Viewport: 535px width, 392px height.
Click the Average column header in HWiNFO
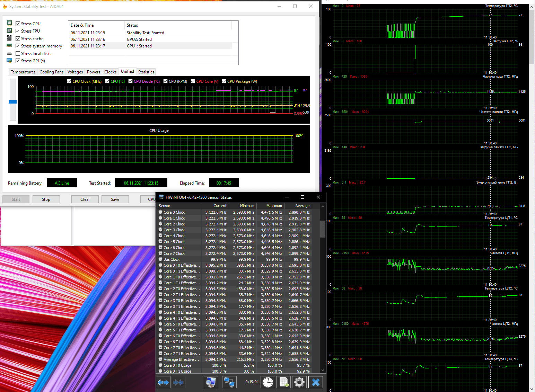[302, 206]
